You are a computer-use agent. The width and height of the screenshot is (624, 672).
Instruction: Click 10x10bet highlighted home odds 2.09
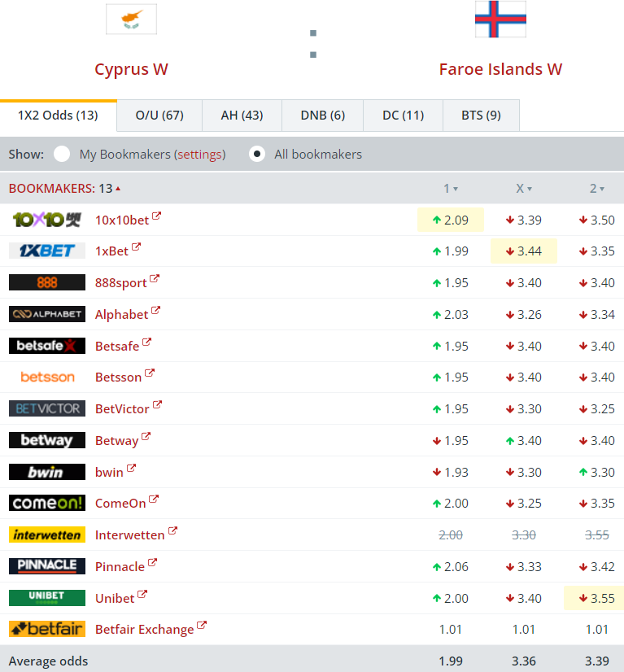pos(451,220)
